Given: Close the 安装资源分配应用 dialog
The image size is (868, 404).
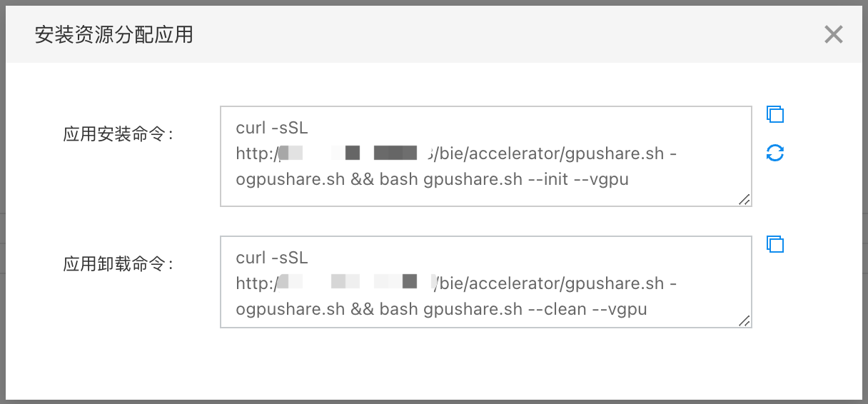Looking at the screenshot, I should pyautogui.click(x=834, y=34).
